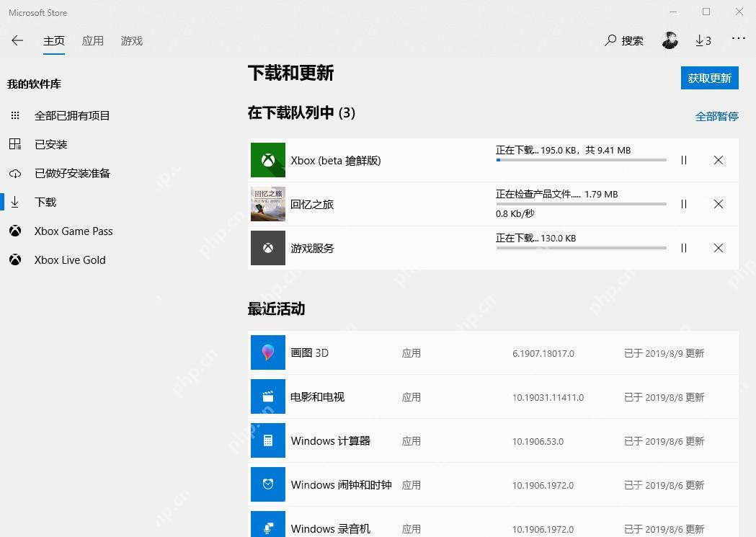Select 已安装 in the sidebar
Image resolution: width=756 pixels, height=537 pixels.
50,144
